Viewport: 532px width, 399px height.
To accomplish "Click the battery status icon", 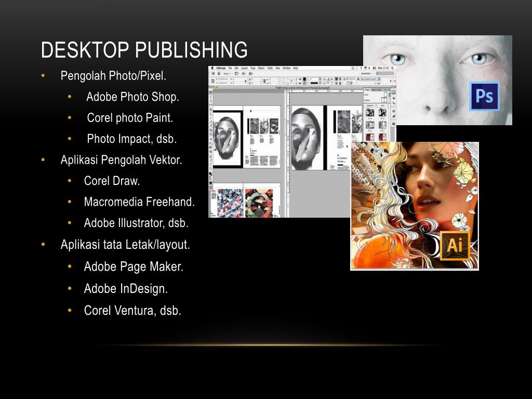I will click(x=374, y=68).
